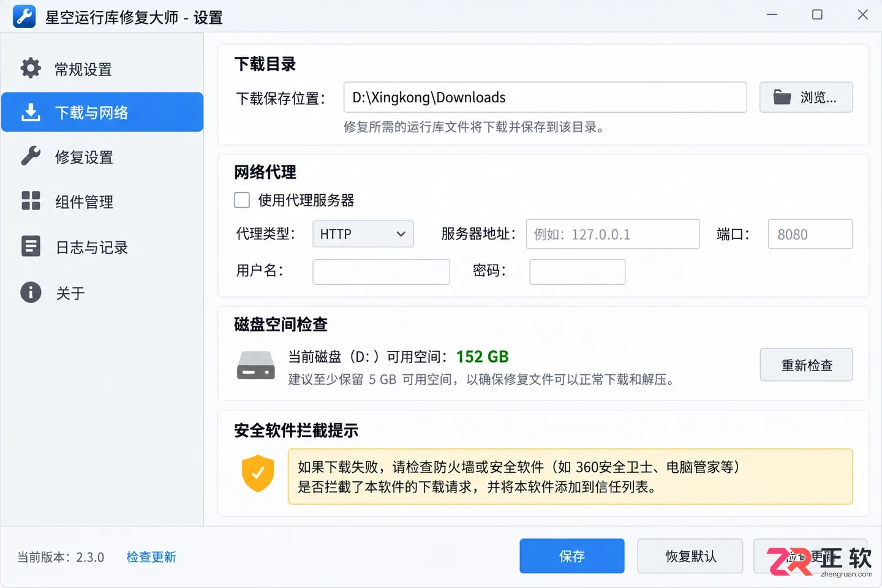Click the 修复所需的运行库文件 hint text
Viewport: 882px width, 588px height.
click(x=474, y=127)
